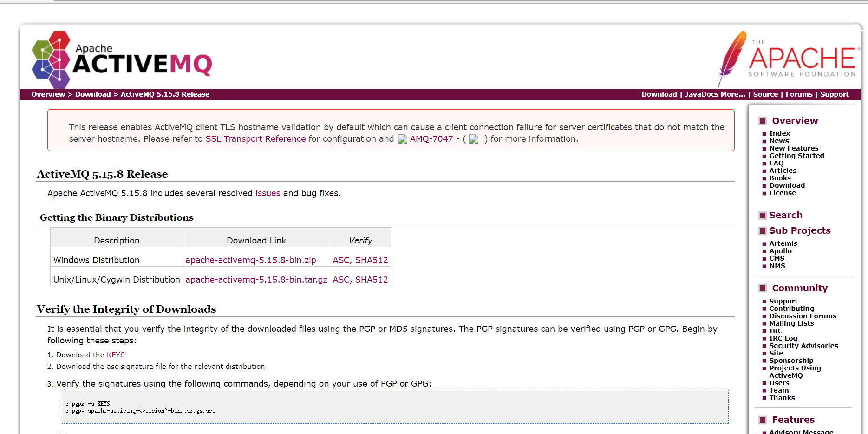This screenshot has width=868, height=434.
Task: Open the Sub Projects sidebar heading
Action: point(800,230)
